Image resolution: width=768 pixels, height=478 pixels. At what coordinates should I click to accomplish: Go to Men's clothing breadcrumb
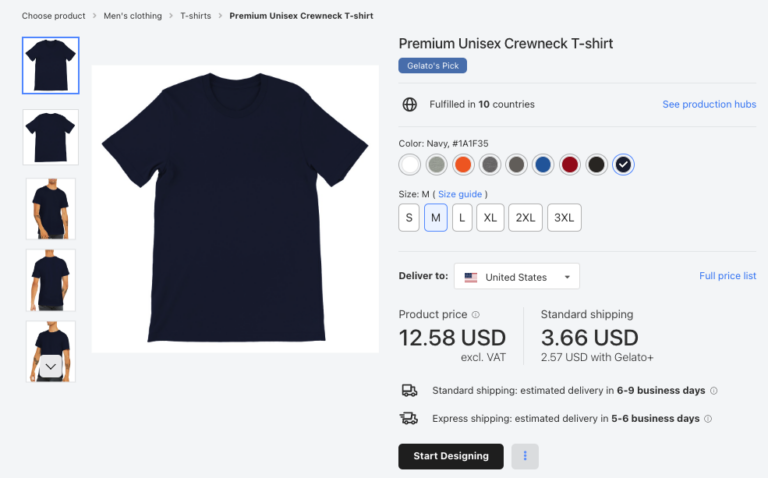tap(133, 16)
